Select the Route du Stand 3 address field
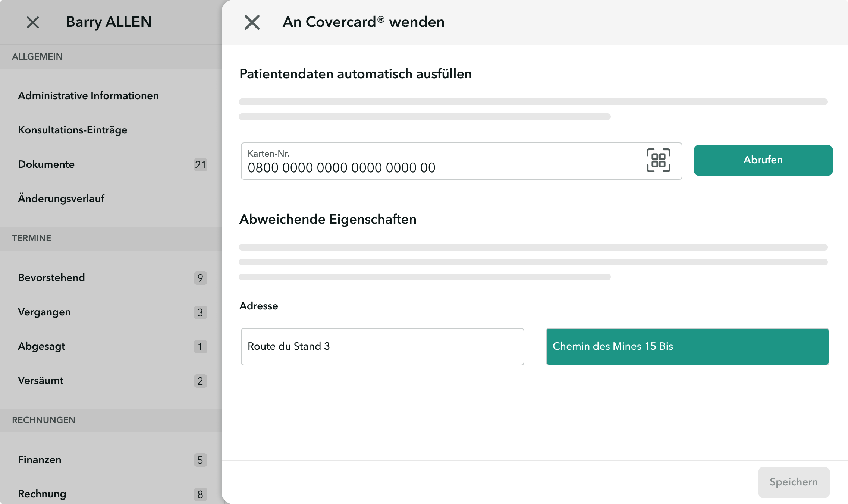The width and height of the screenshot is (848, 504). click(x=382, y=346)
